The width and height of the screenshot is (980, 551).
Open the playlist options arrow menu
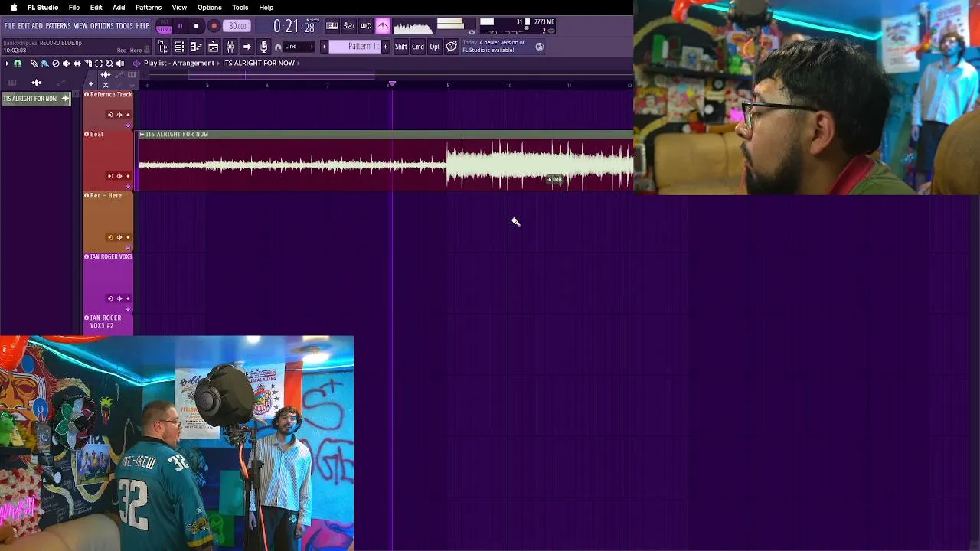point(7,64)
